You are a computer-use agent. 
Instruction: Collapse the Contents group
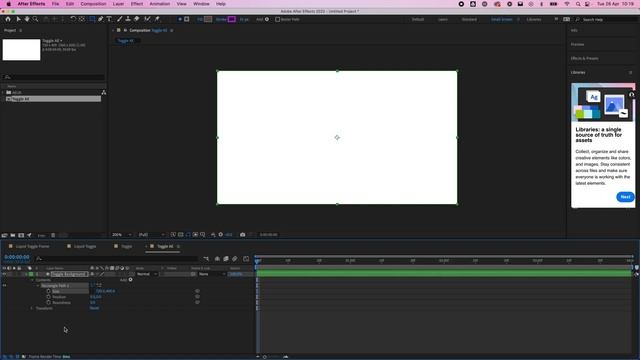click(x=32, y=280)
